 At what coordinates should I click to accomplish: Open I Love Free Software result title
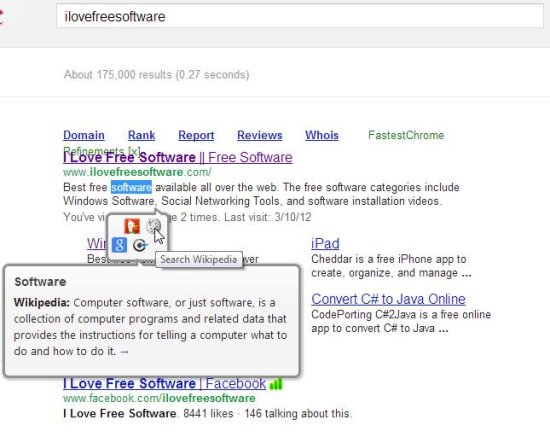click(177, 157)
